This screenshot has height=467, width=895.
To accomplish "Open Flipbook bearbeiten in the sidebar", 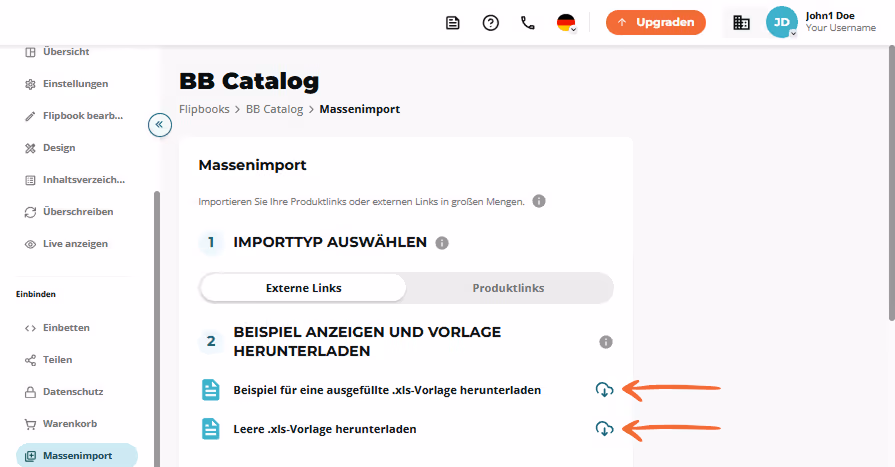I will (74, 116).
